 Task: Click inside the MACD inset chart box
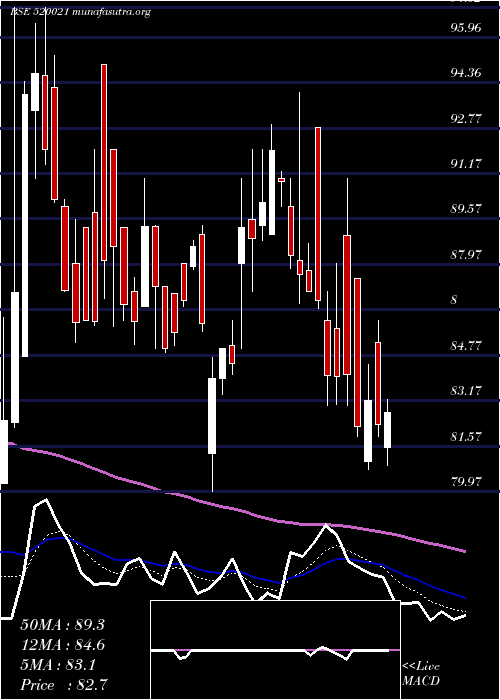point(275,650)
